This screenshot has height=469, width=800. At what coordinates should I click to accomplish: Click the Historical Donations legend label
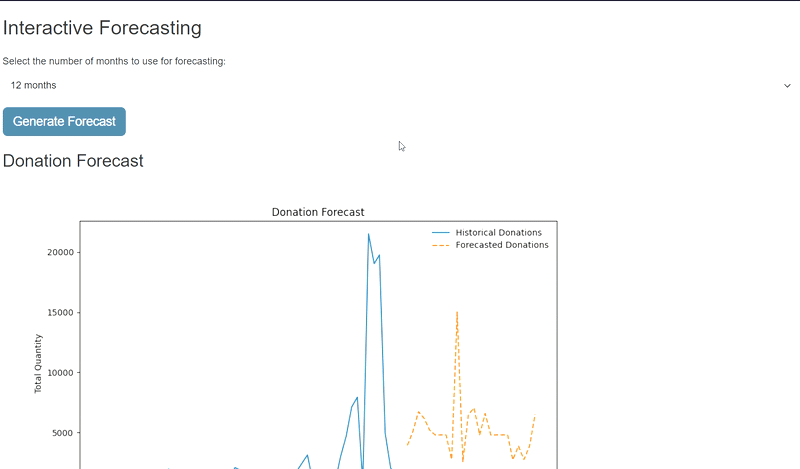498,233
